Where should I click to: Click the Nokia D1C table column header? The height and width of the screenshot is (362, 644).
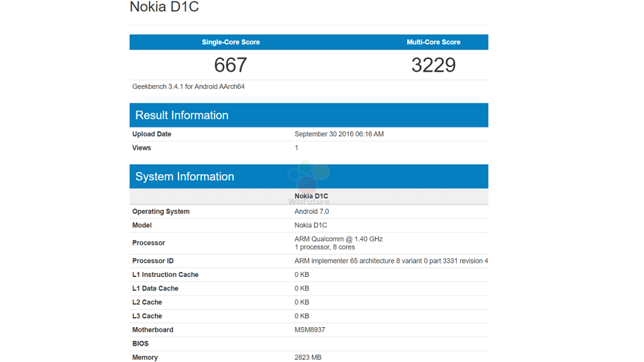click(311, 196)
